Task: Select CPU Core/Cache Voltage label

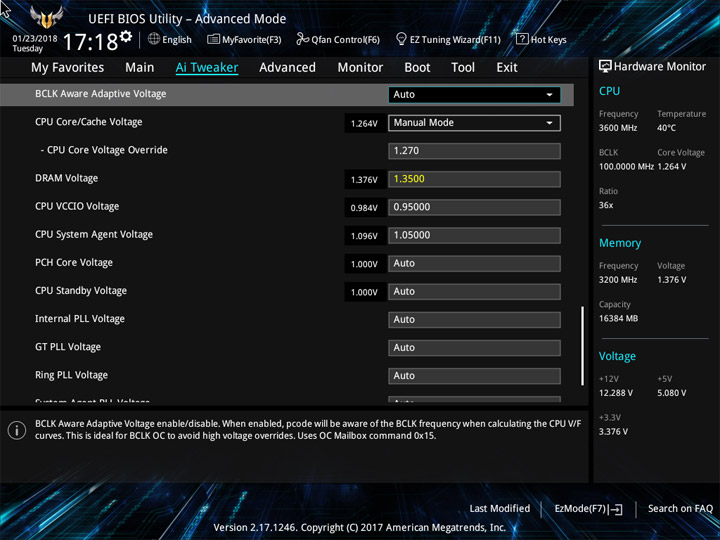Action: tap(89, 122)
